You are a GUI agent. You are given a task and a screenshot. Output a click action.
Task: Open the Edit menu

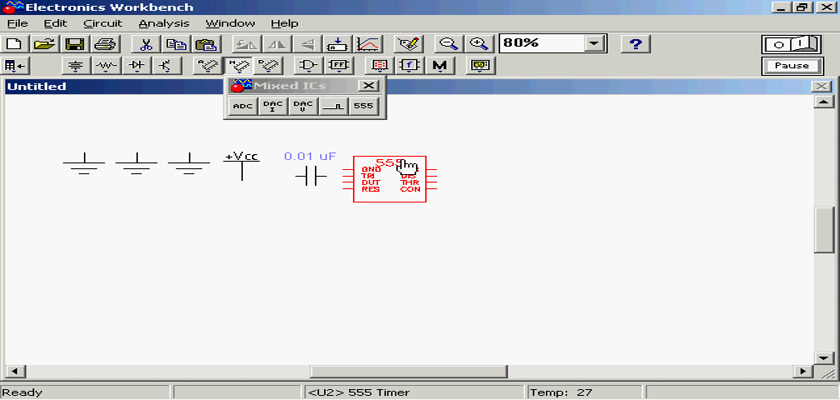pos(56,24)
